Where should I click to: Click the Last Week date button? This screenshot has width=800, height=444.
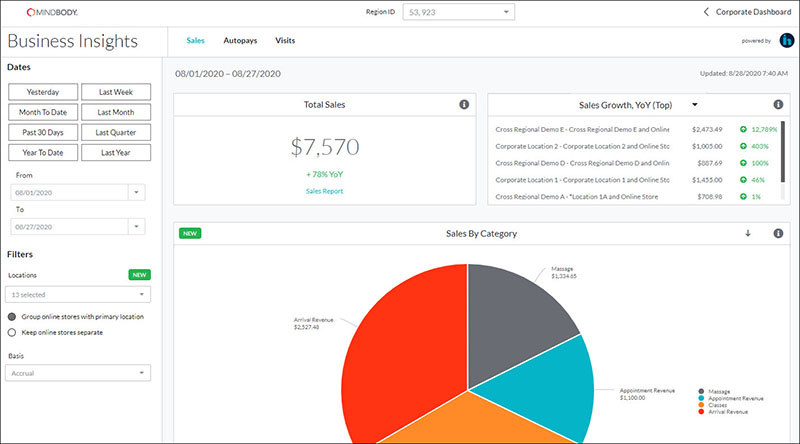[x=116, y=92]
